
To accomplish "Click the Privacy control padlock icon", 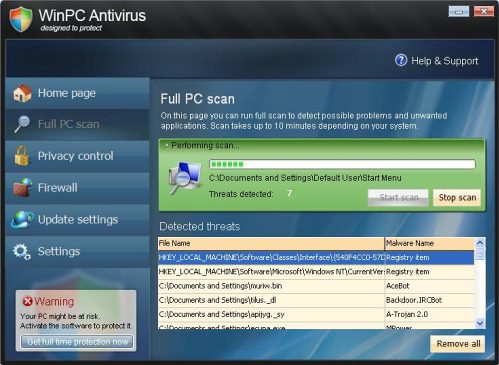I will (x=22, y=156).
